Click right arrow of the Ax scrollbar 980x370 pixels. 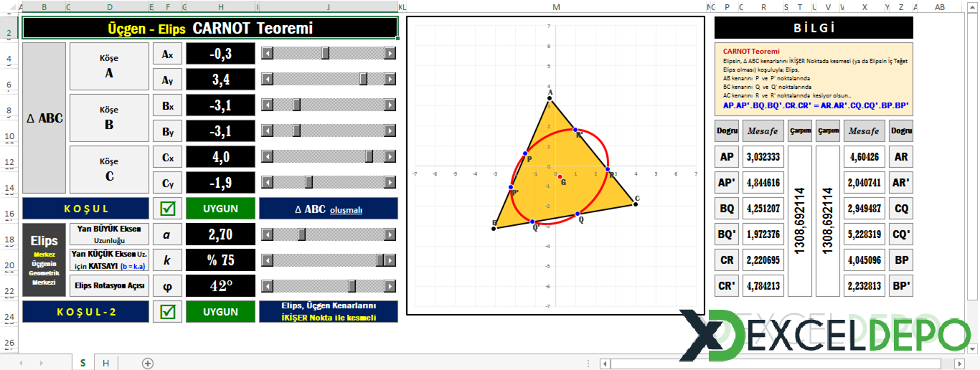390,53
